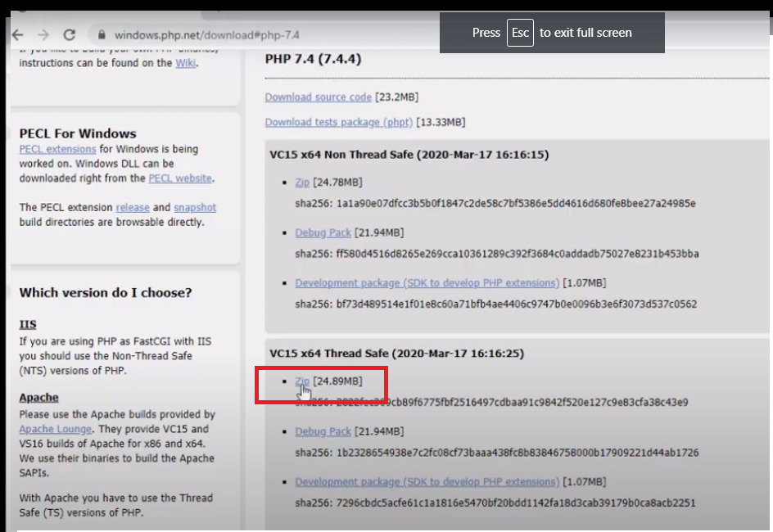Visit the PECL website link

click(x=179, y=178)
